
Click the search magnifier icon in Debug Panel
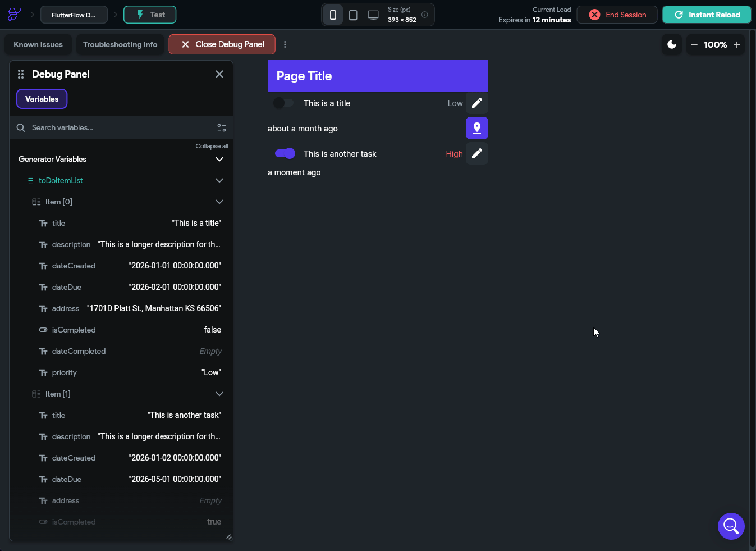(x=21, y=127)
